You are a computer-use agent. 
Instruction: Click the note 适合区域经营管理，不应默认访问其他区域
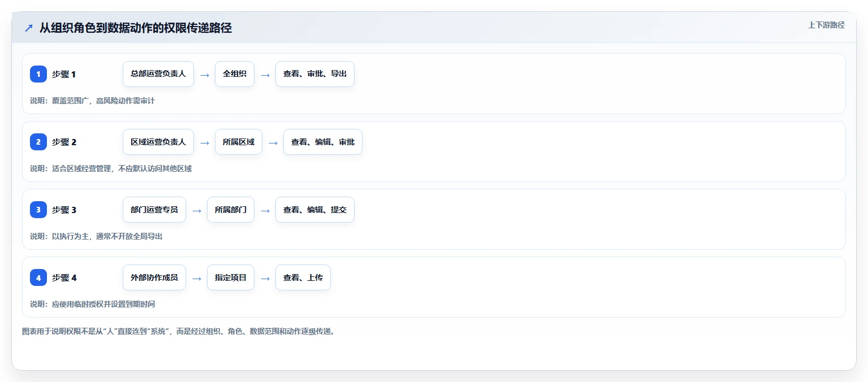pyautogui.click(x=122, y=168)
